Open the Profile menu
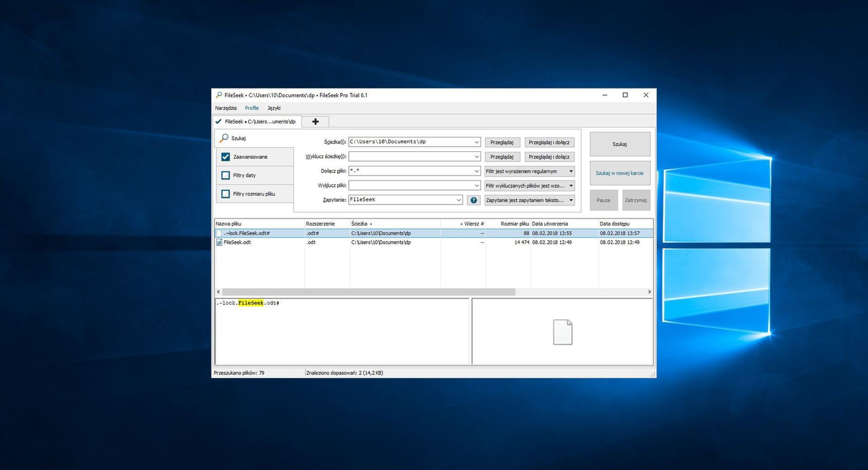Screen dimensions: 868x470 (x=252, y=108)
